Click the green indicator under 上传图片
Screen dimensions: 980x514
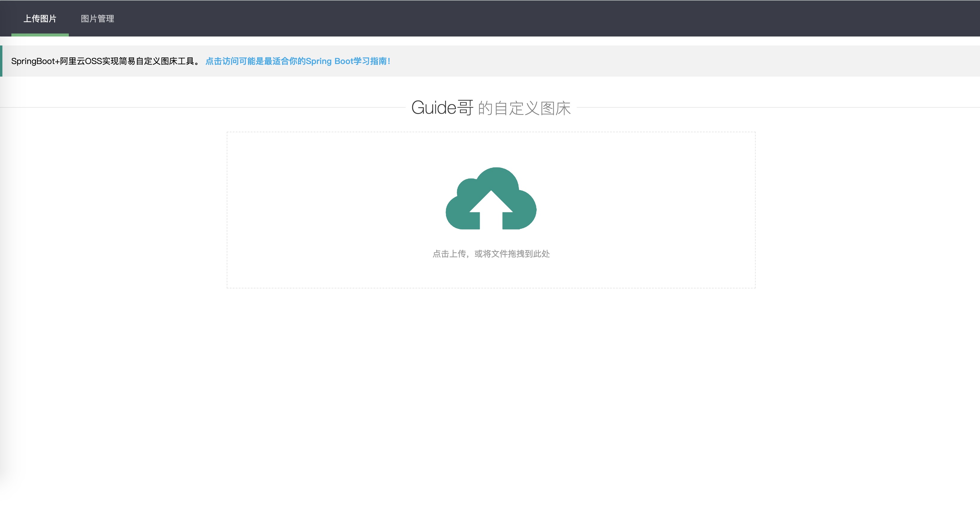40,35
